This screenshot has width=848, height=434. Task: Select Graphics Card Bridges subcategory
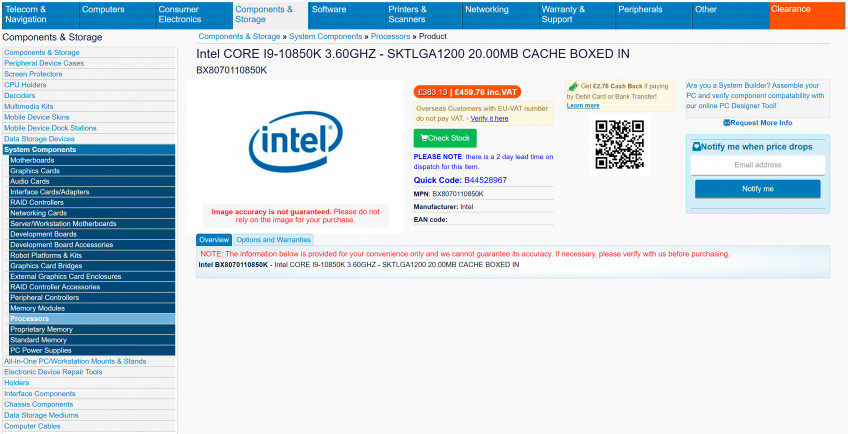point(92,266)
